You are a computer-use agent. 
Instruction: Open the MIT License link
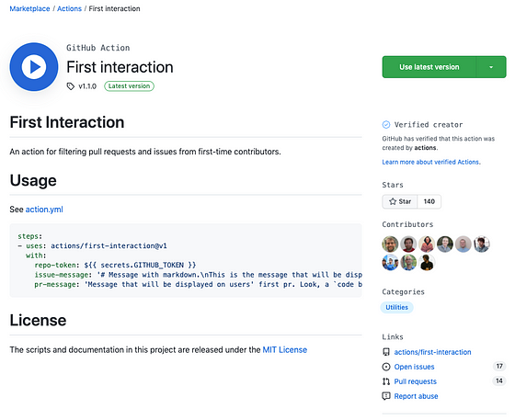tap(285, 350)
